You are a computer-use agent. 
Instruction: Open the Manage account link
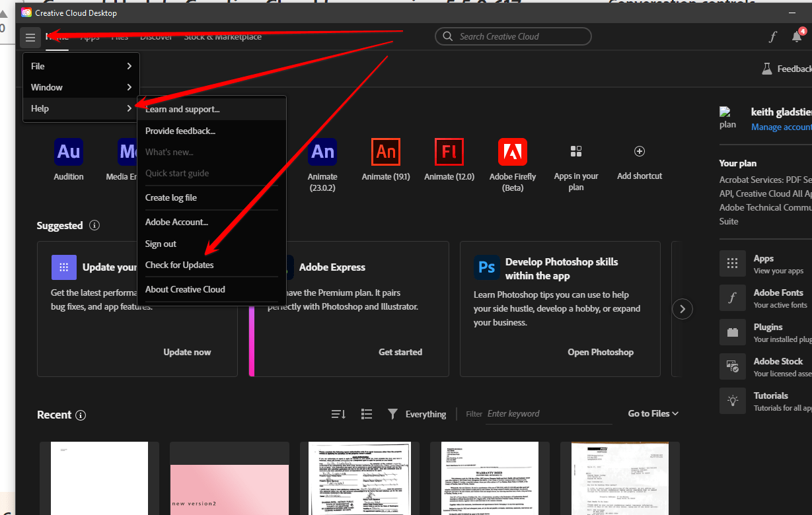(780, 126)
